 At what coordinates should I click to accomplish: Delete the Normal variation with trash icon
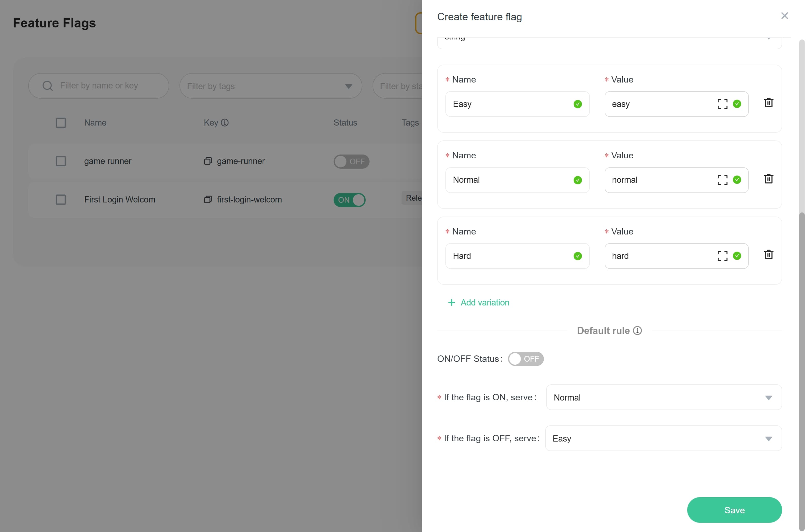click(768, 179)
